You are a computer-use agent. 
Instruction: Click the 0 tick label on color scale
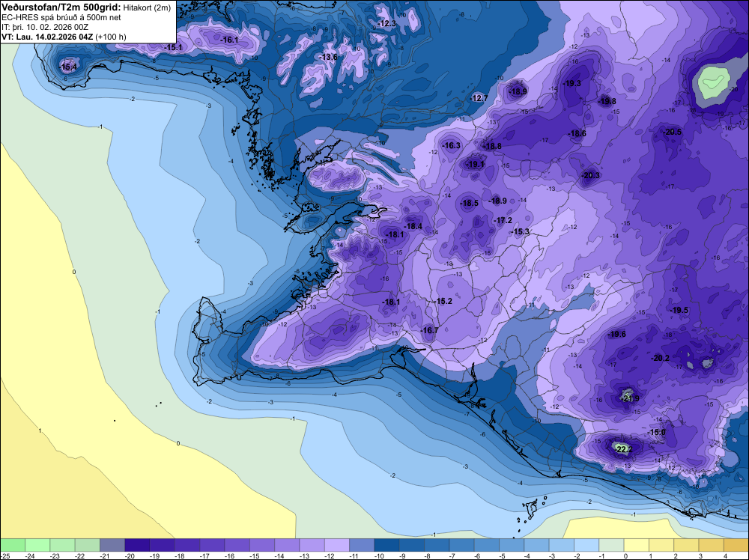(x=625, y=556)
